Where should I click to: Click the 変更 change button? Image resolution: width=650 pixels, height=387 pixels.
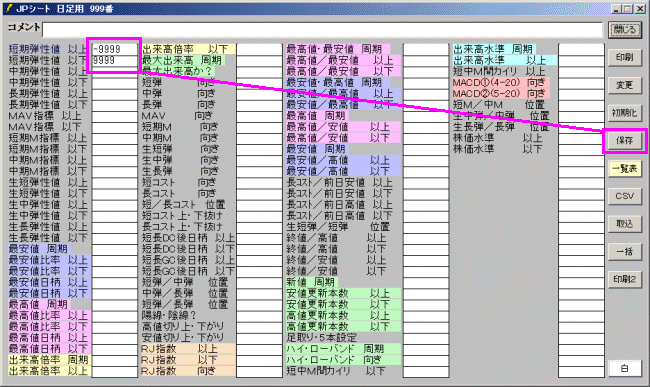pos(624,85)
